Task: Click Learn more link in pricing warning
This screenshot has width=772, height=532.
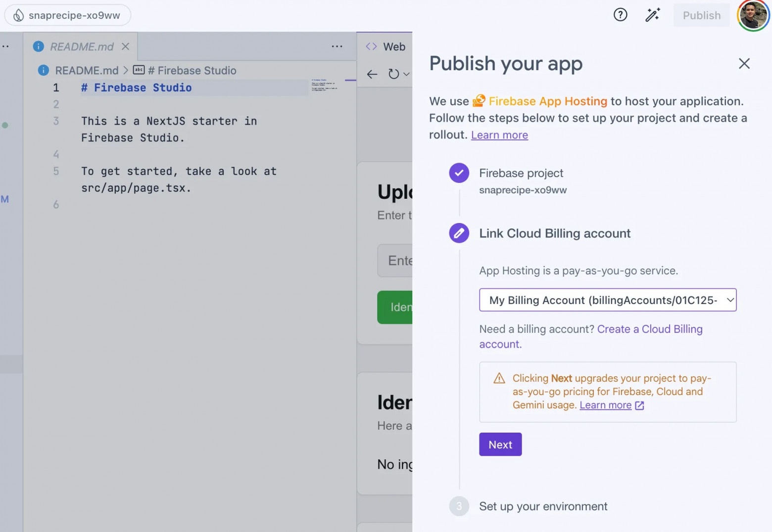Action: point(605,405)
